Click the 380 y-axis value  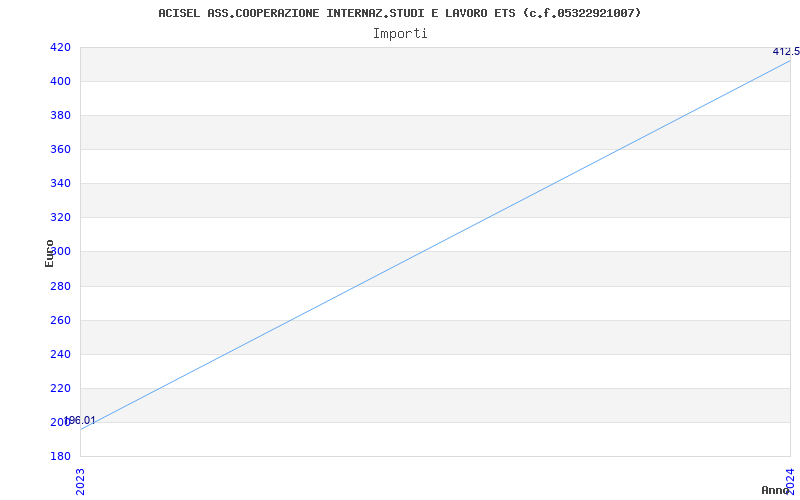[60, 115]
